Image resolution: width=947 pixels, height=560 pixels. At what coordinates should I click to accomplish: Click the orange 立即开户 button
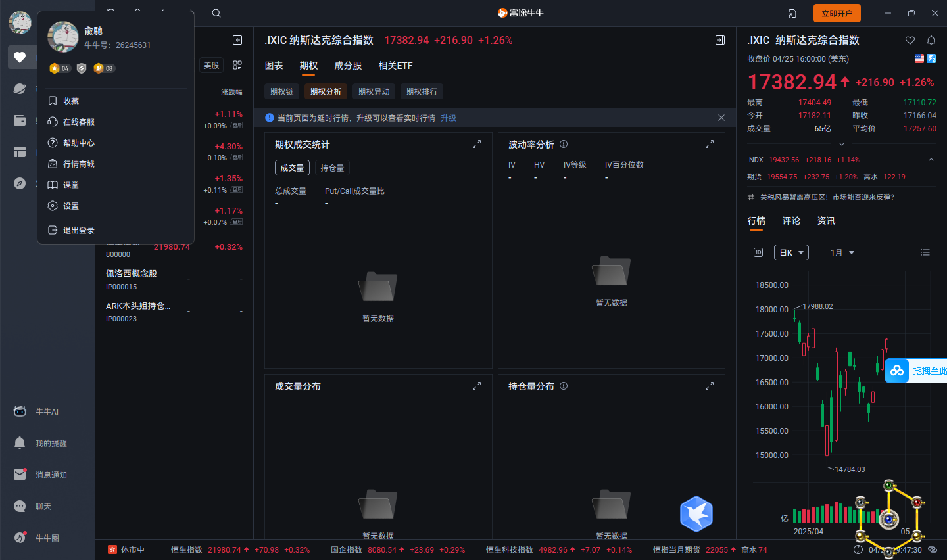tap(837, 13)
